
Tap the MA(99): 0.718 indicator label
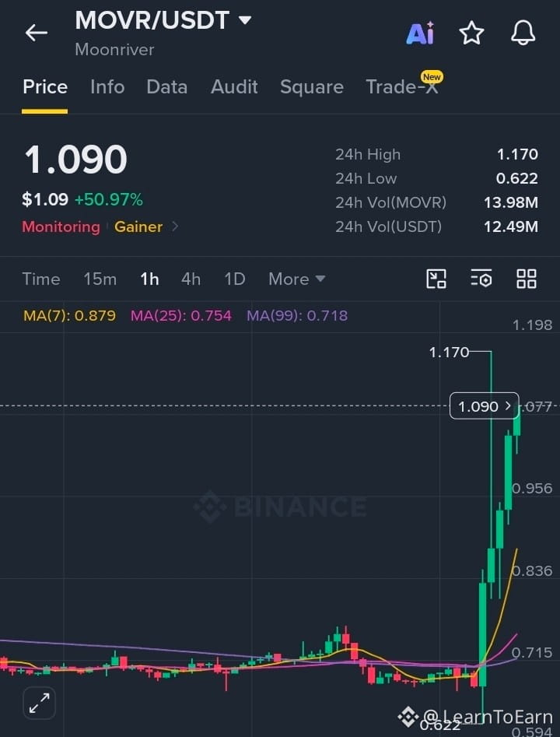297,315
